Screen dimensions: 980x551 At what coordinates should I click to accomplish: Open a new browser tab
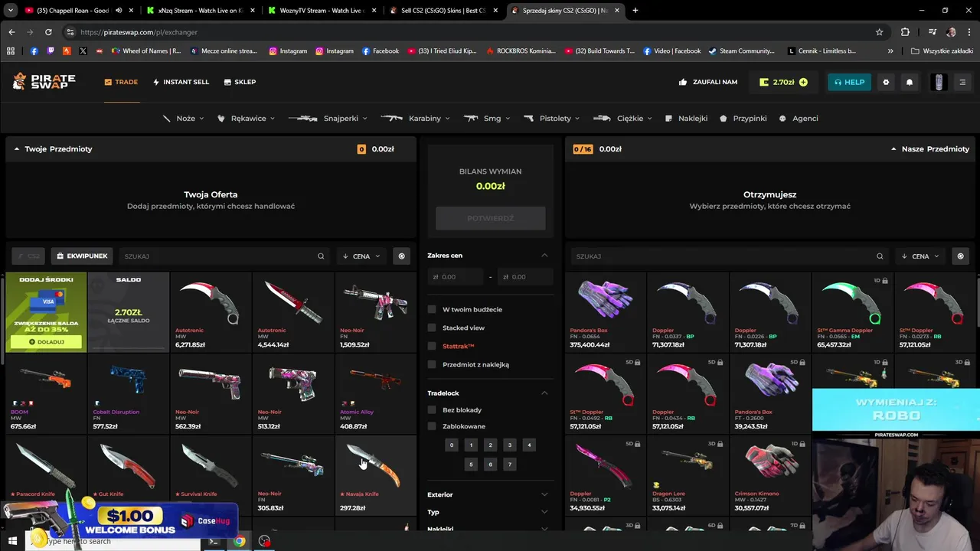click(635, 11)
